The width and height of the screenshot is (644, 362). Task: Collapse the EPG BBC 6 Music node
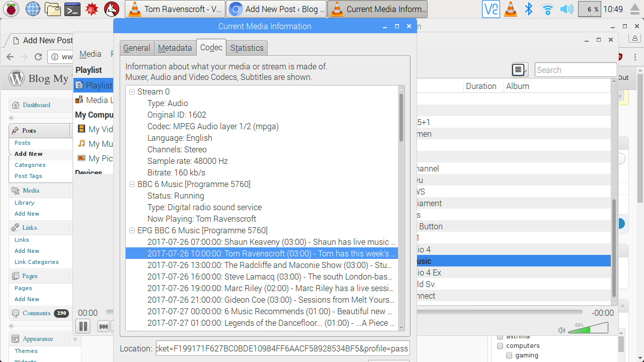pos(132,230)
